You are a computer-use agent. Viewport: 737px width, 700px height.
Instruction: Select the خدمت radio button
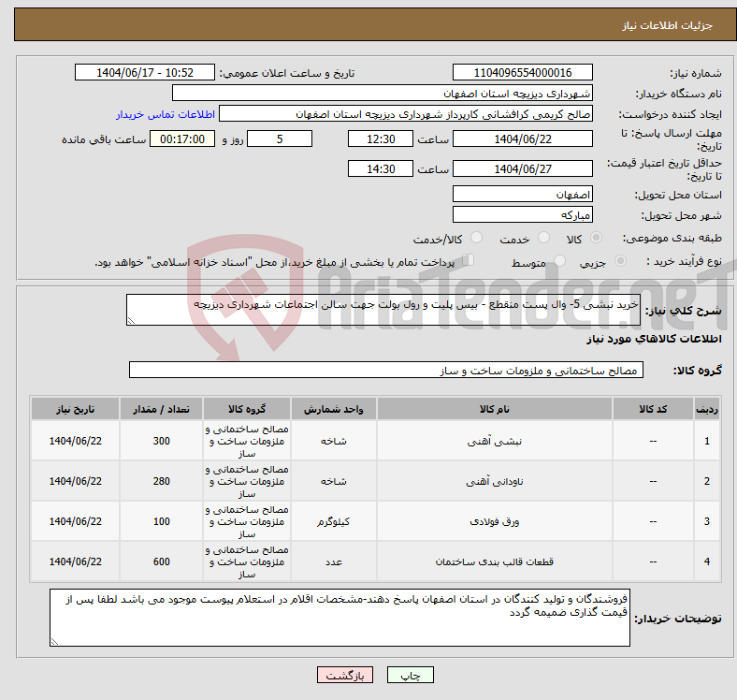point(543,238)
